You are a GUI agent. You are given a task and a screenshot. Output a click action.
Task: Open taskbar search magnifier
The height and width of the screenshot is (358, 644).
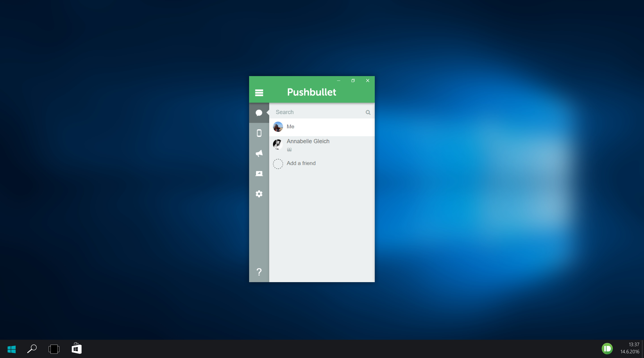tap(32, 349)
